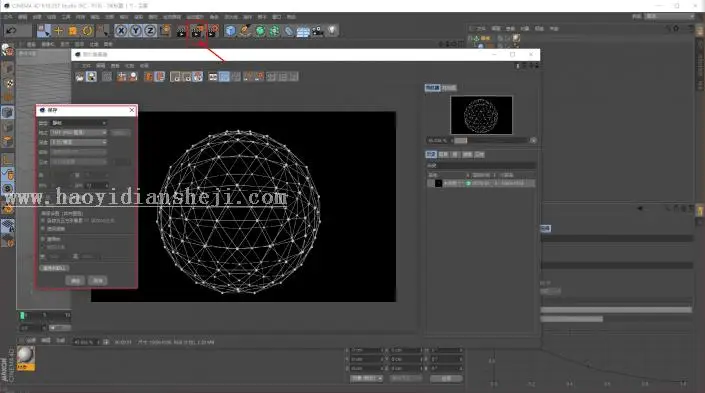This screenshot has width=705, height=393.
Task: Open the main window Help menu
Action: coord(291,17)
